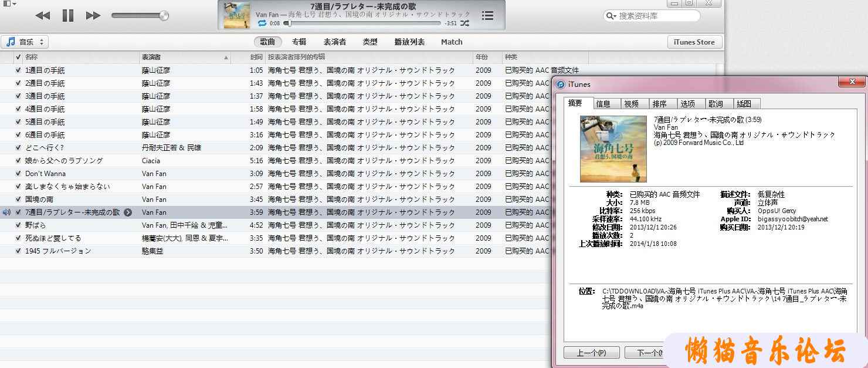Uncheck the song 死ぬほど愛してる
This screenshot has height=368, width=868.
tap(18, 238)
